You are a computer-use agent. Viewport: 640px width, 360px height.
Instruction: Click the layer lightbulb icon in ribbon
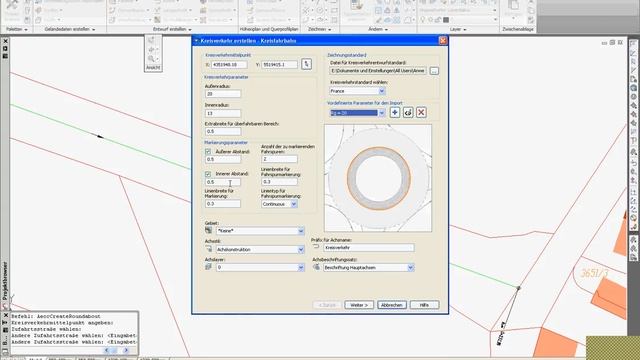tap(423, 20)
